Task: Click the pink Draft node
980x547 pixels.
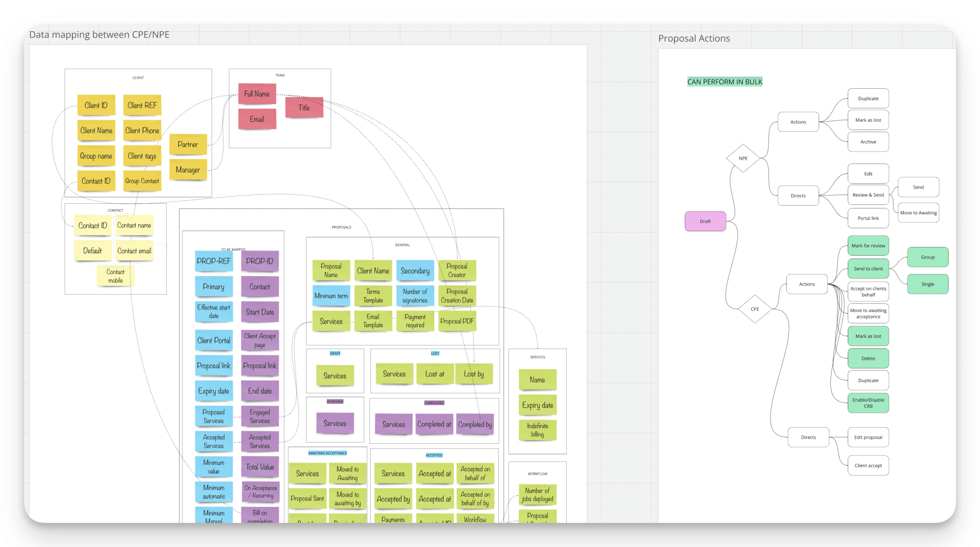Action: click(x=705, y=221)
